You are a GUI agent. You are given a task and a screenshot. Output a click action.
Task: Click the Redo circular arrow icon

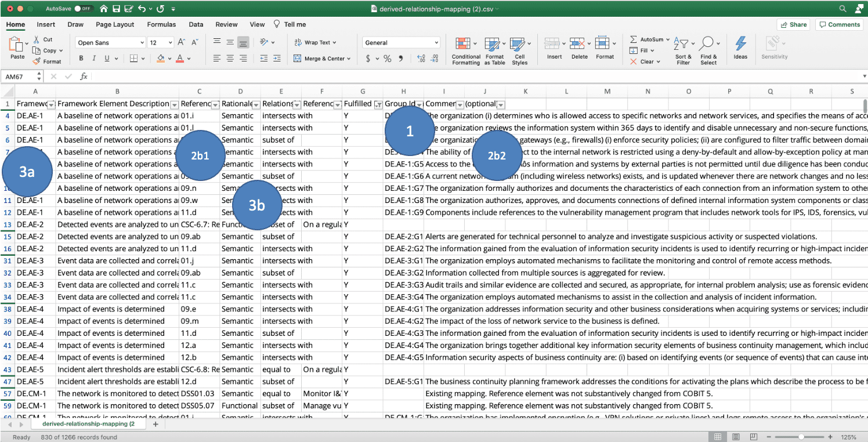(160, 9)
